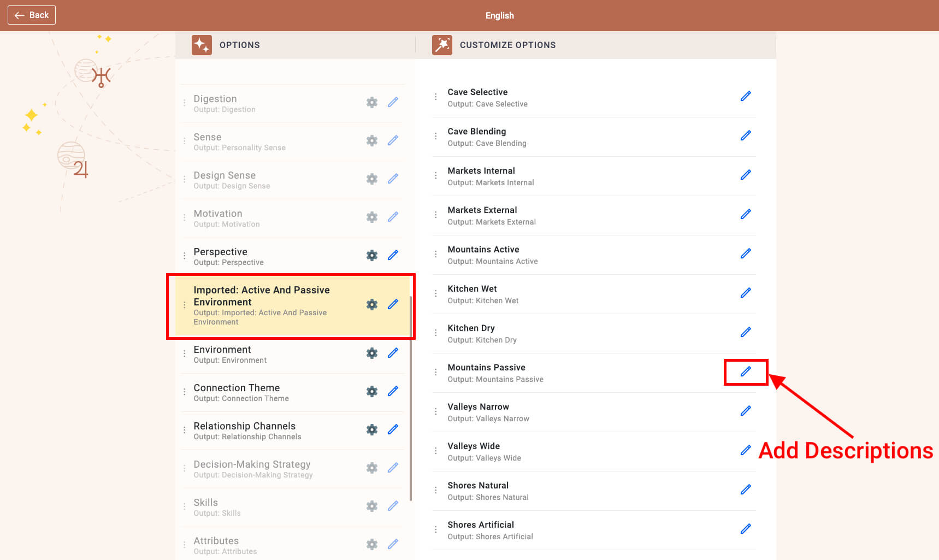
Task: Select the Environment option title
Action: click(222, 350)
